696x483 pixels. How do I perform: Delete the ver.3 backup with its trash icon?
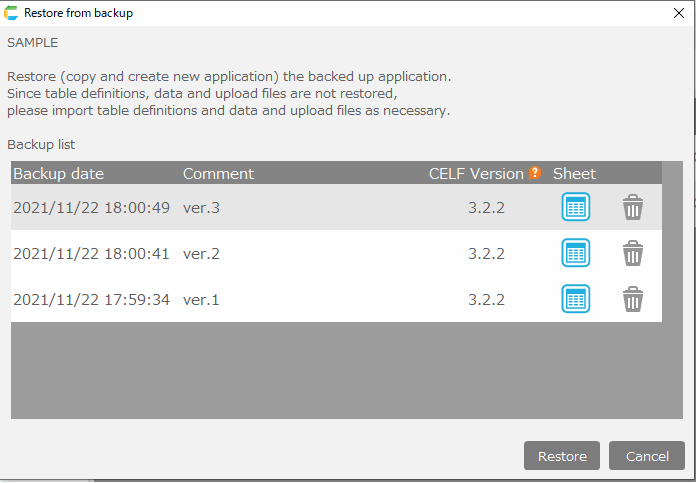633,207
